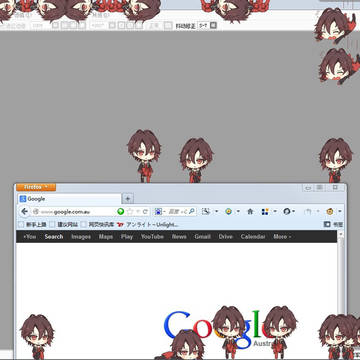360x360 pixels.
Task: Open a new tab with plus button
Action: click(128, 199)
